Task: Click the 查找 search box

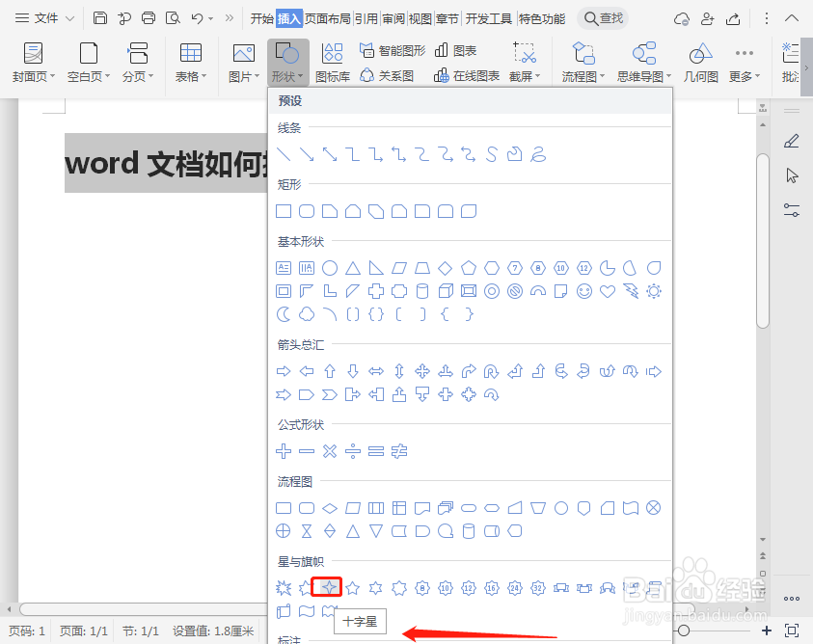Action: 602,16
